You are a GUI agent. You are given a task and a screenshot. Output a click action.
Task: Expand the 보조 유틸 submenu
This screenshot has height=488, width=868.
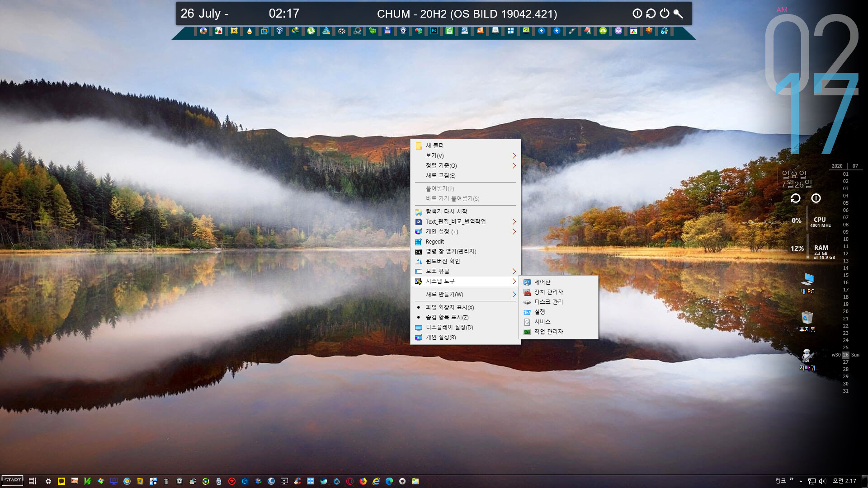pyautogui.click(x=465, y=271)
